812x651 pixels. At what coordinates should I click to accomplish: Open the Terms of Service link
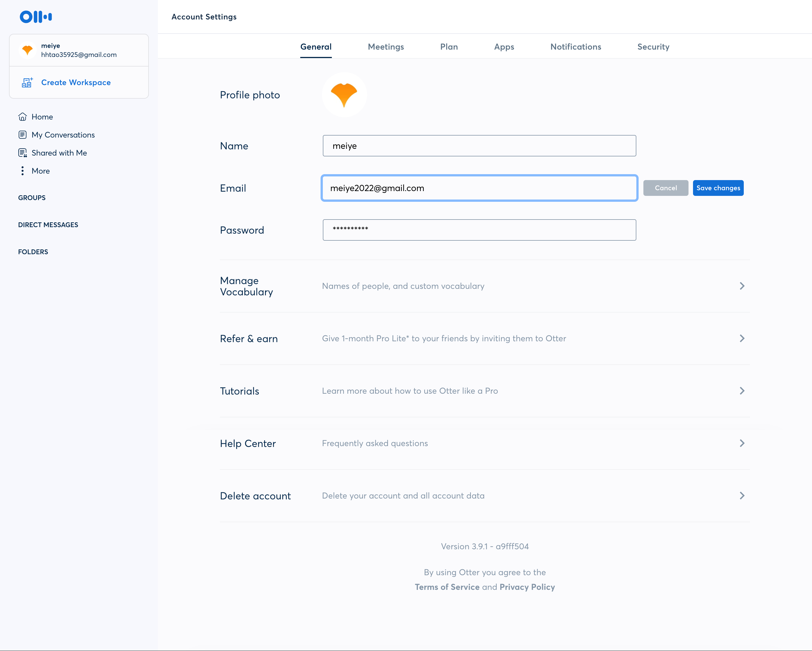tap(447, 587)
